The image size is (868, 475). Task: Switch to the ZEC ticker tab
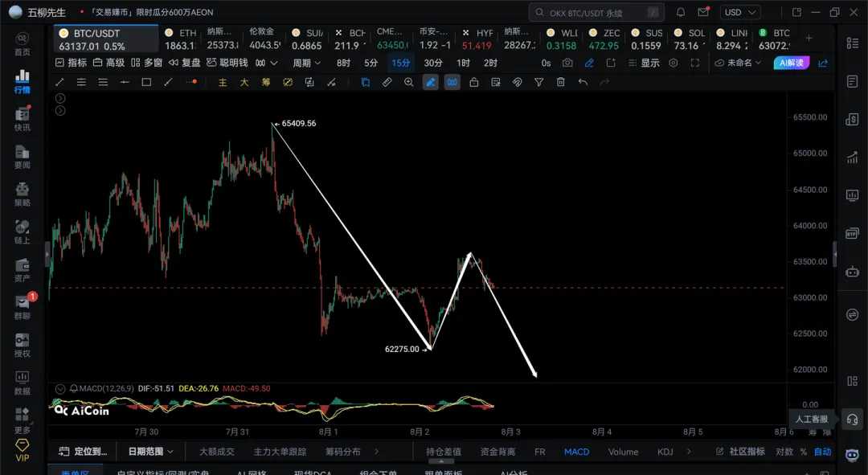pyautogui.click(x=604, y=39)
